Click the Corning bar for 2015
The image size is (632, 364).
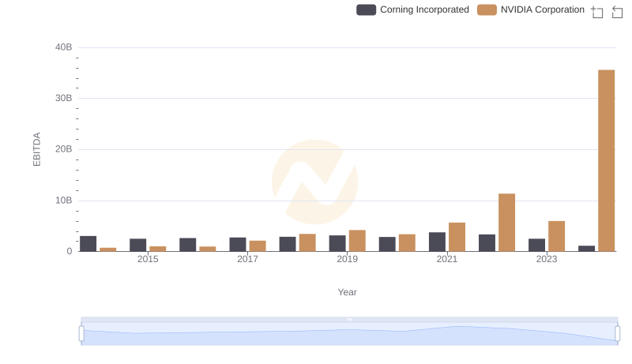pos(137,246)
